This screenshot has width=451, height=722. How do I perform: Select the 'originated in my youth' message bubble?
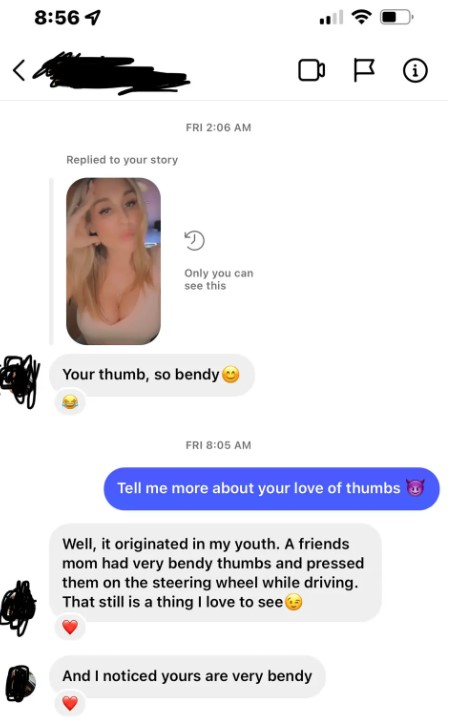click(215, 573)
